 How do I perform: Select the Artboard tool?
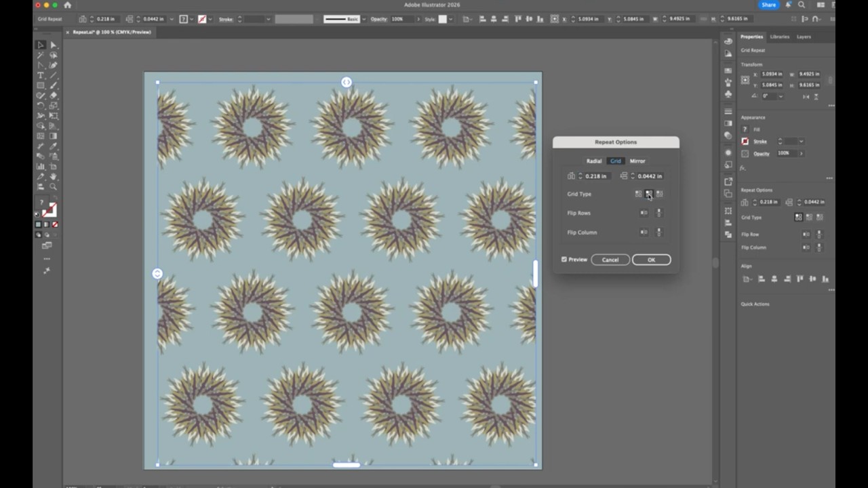coord(54,167)
